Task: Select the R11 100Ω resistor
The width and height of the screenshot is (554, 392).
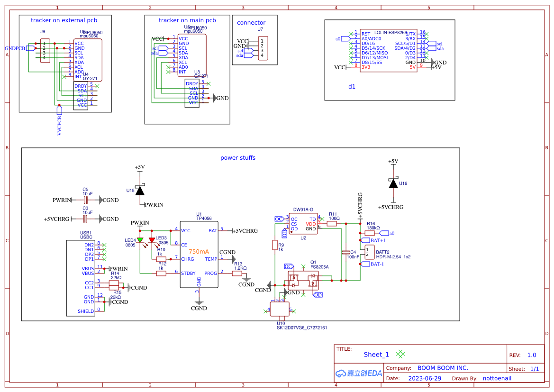Action: tap(332, 223)
